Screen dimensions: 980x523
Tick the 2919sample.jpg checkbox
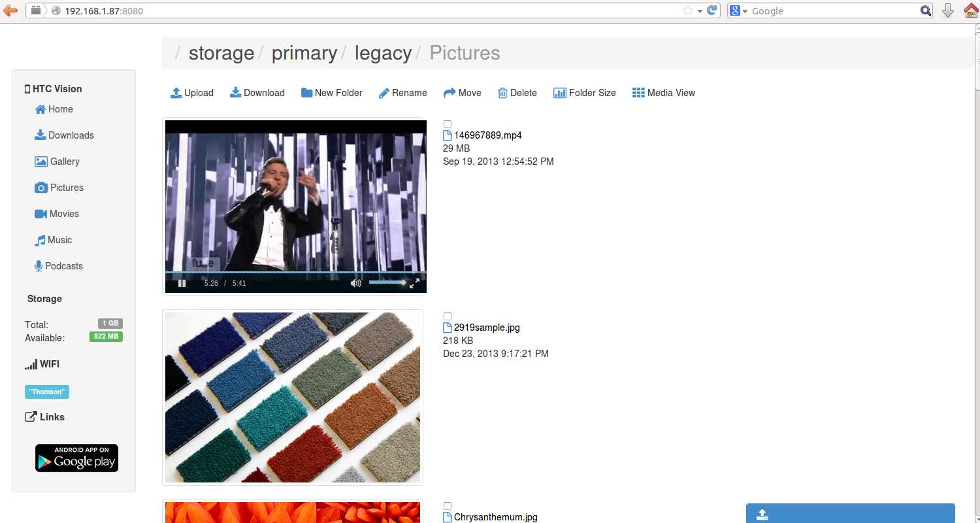point(448,316)
